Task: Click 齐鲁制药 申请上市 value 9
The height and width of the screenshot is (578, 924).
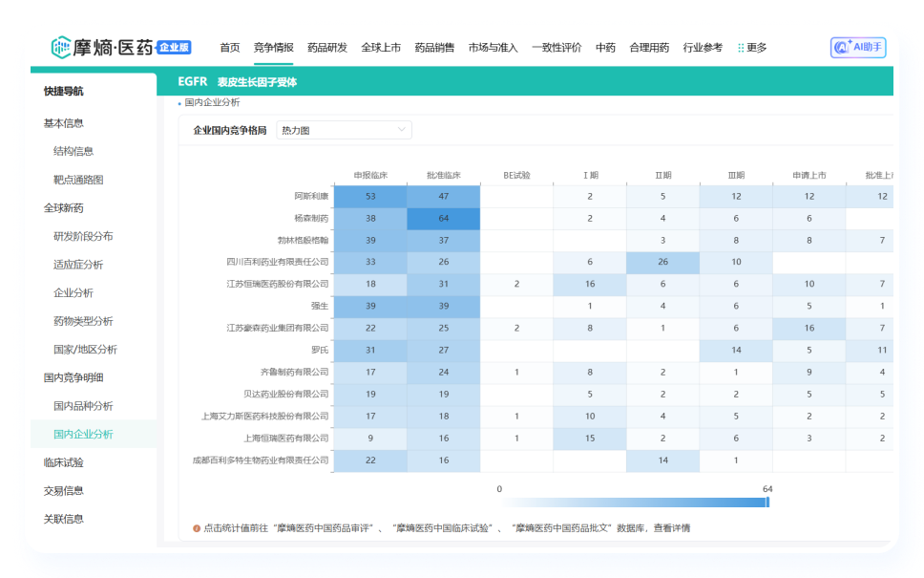Action: (x=809, y=373)
